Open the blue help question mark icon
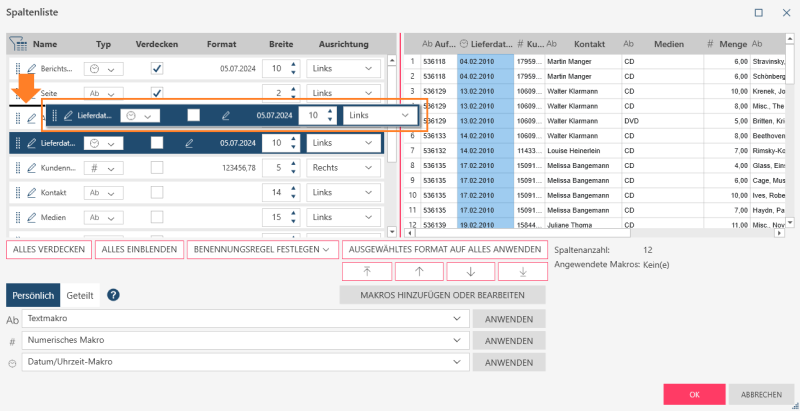The image size is (800, 411). coord(114,295)
